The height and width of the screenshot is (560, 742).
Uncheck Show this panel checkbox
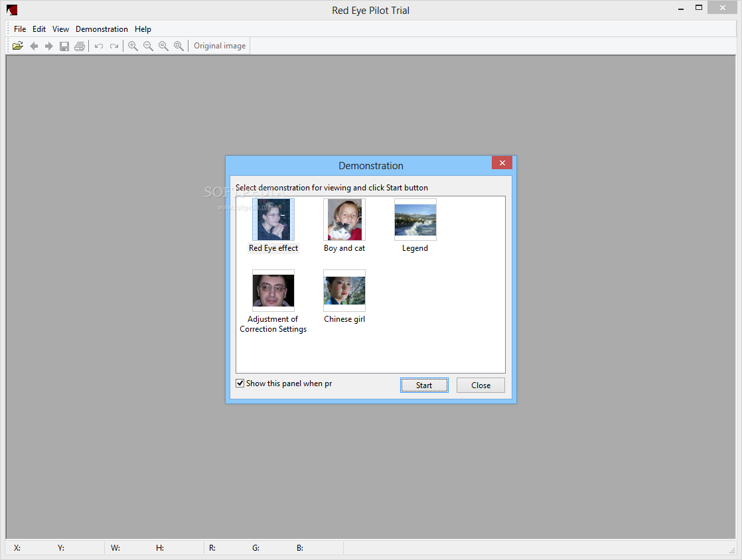[x=240, y=383]
